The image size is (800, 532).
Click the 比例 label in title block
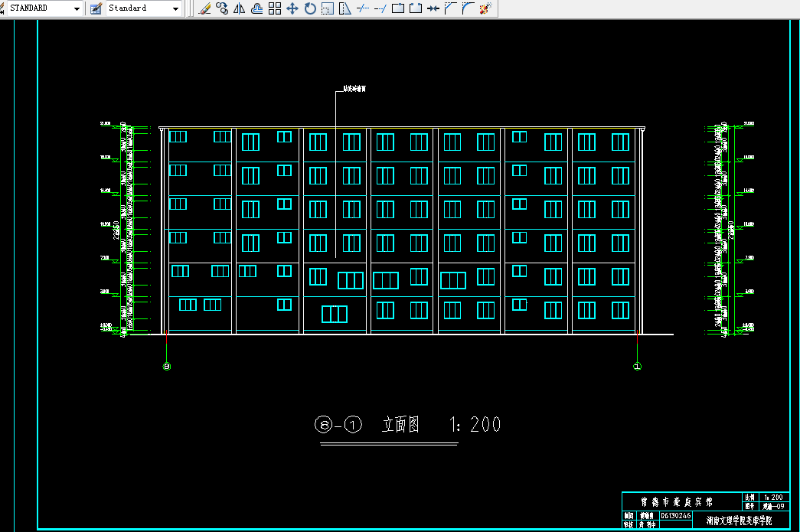pos(749,498)
